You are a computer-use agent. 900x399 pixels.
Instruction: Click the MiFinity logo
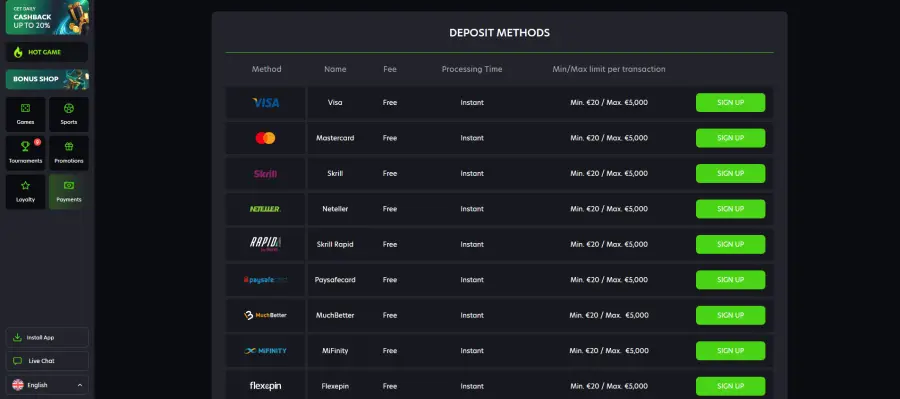tap(265, 351)
